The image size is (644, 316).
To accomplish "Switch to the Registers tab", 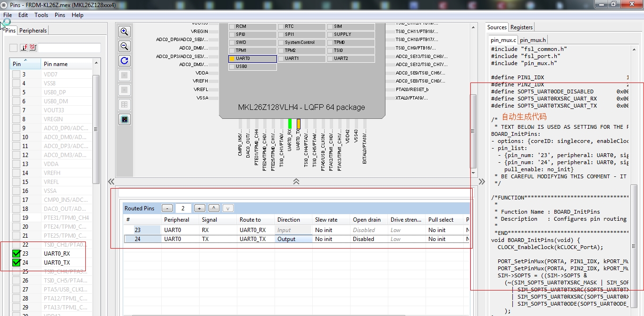I will (x=521, y=27).
